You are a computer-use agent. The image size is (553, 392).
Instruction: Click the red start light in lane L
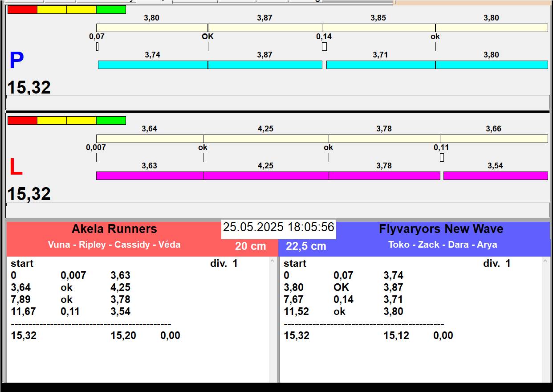click(x=22, y=121)
